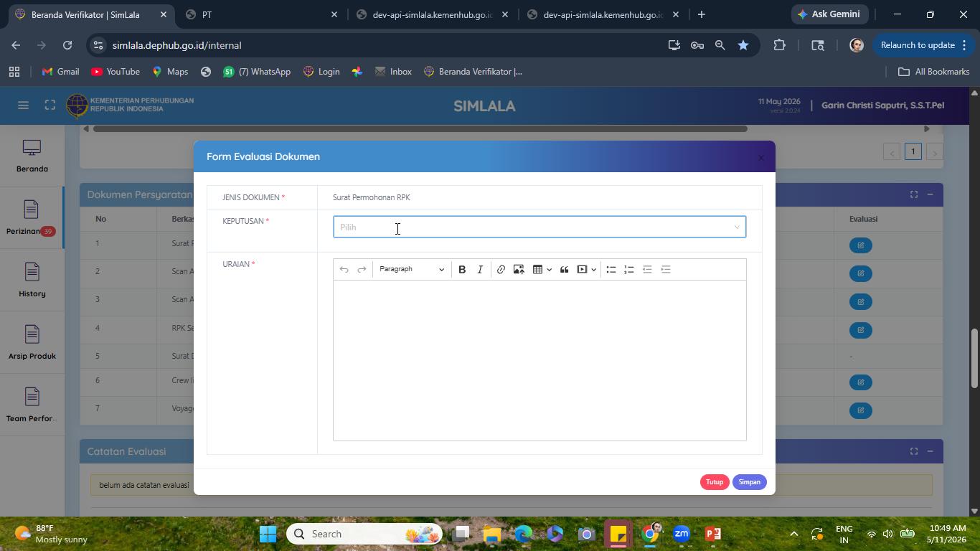Open Perizinan in the sidebar
Viewport: 980px width, 551px height.
pos(31,218)
